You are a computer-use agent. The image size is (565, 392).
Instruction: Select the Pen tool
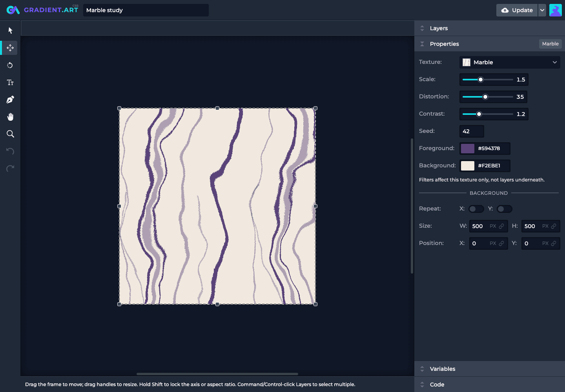coord(10,100)
